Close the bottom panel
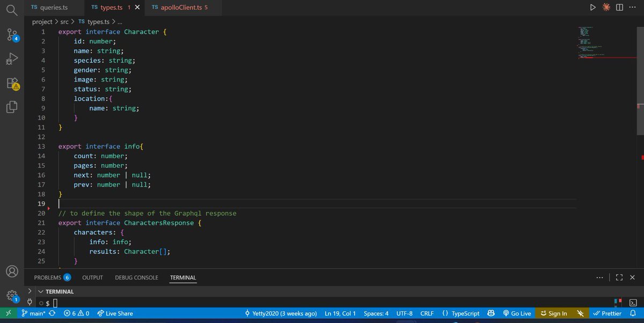The height and width of the screenshot is (323, 644). tap(633, 277)
